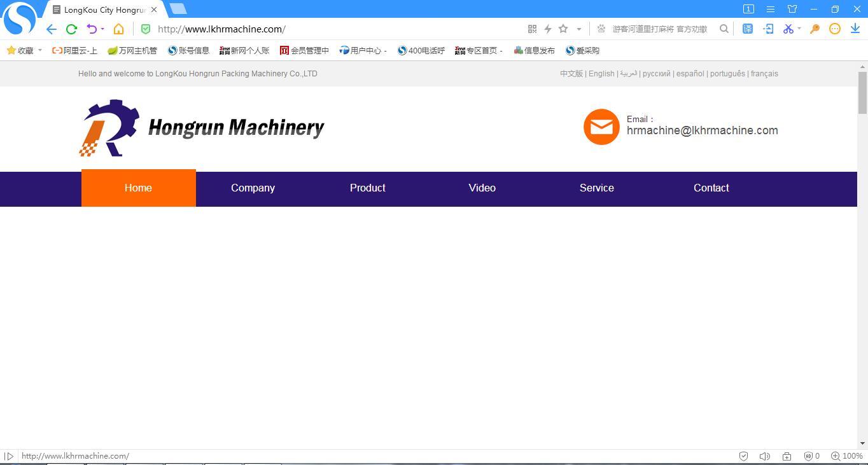Click the orange email envelope icon
The width and height of the screenshot is (868, 465).
(601, 127)
